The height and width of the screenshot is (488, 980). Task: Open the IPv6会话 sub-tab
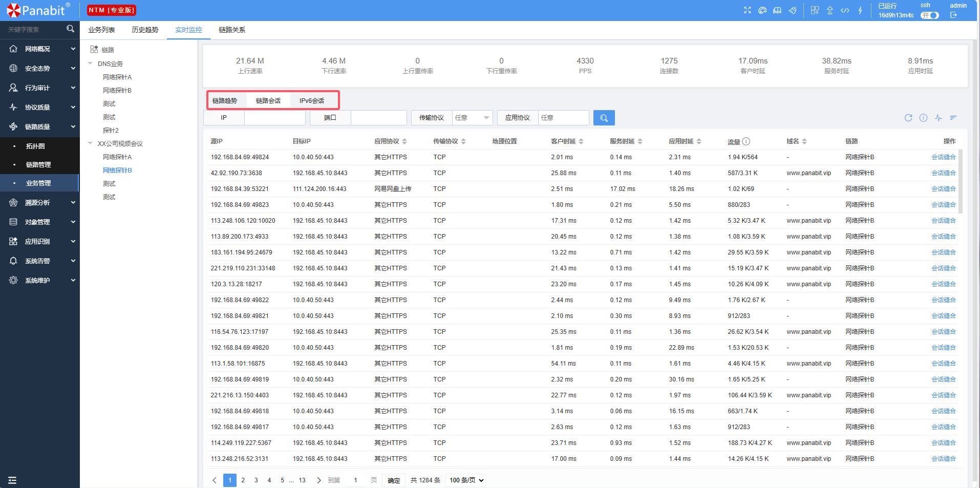coord(312,100)
